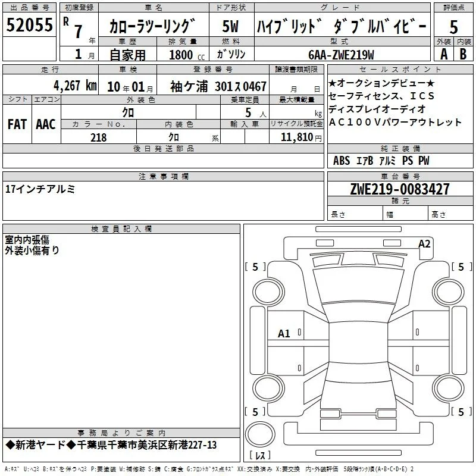The image size is (476, 476).
Task: Click ABS equipment label
Action: point(342,160)
